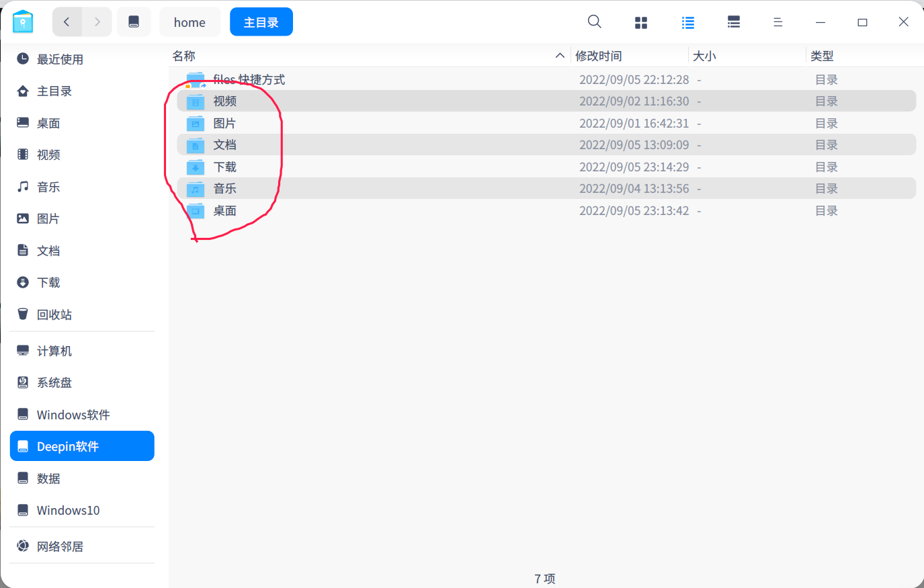Go back using the left arrow button

[67, 22]
